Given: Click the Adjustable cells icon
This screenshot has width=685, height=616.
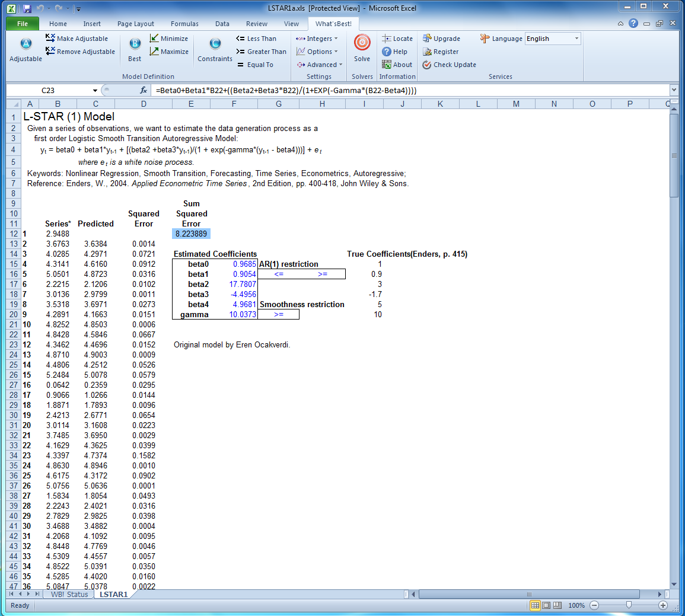Looking at the screenshot, I should pos(26,44).
